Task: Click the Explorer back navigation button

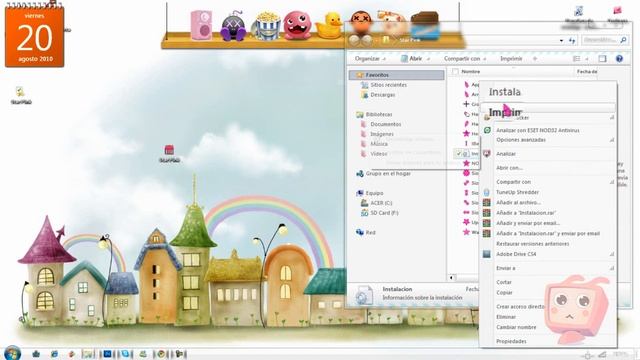Action: click(x=353, y=40)
